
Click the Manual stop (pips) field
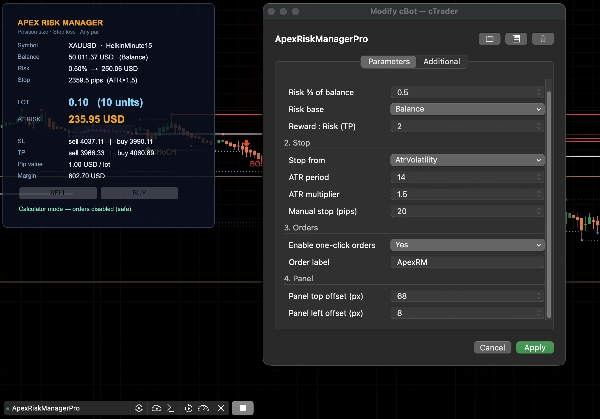point(467,211)
